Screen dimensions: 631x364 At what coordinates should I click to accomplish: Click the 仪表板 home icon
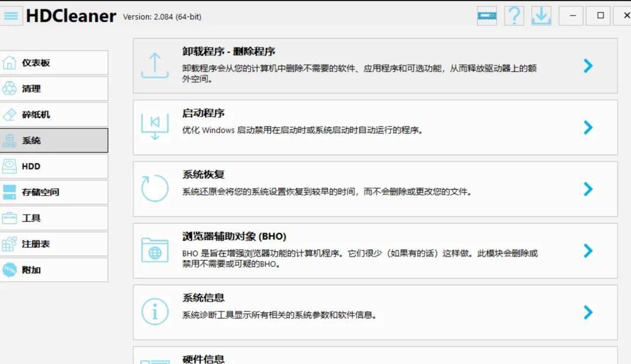[x=9, y=63]
